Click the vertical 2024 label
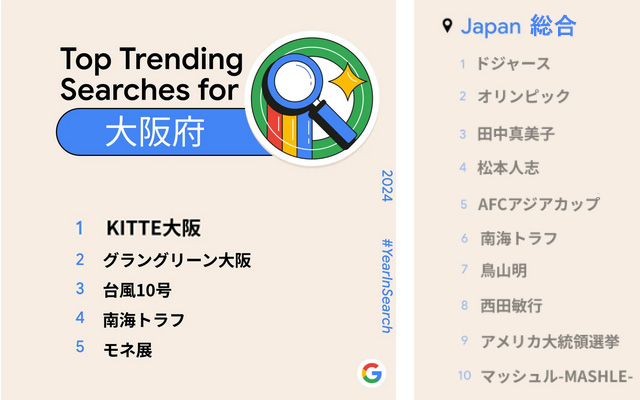The image size is (640, 400). [387, 186]
